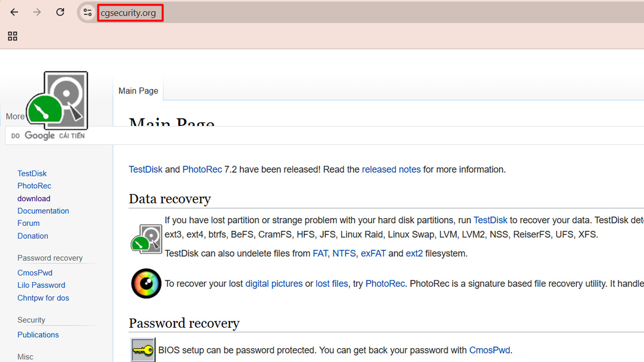This screenshot has width=644, height=362.
Task: Open site information icon beside the URL
Action: (87, 12)
